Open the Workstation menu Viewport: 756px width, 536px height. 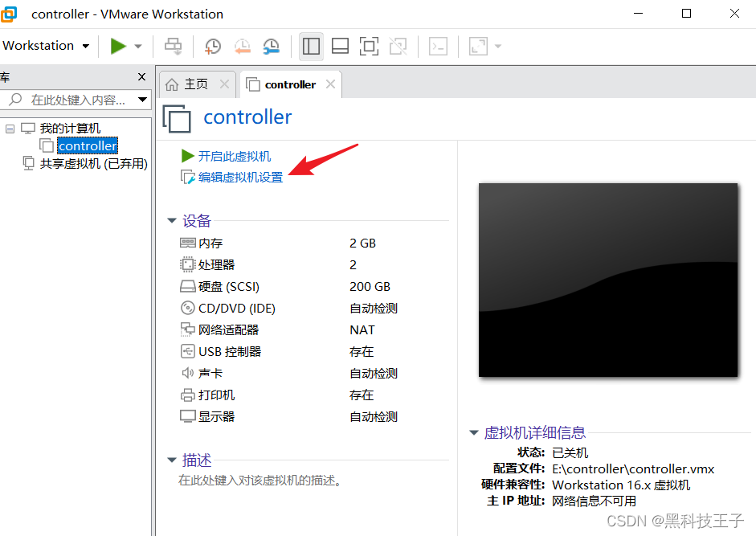46,46
